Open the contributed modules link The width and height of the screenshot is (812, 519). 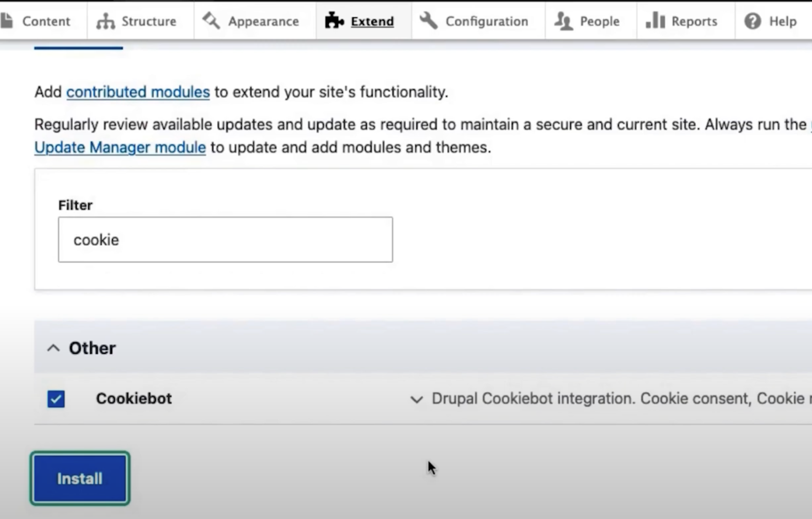point(138,92)
